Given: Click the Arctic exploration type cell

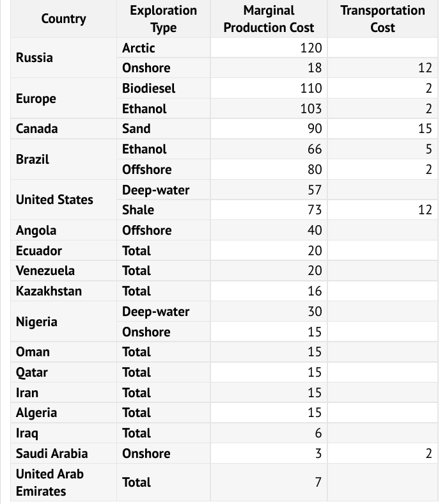Looking at the screenshot, I should [139, 48].
